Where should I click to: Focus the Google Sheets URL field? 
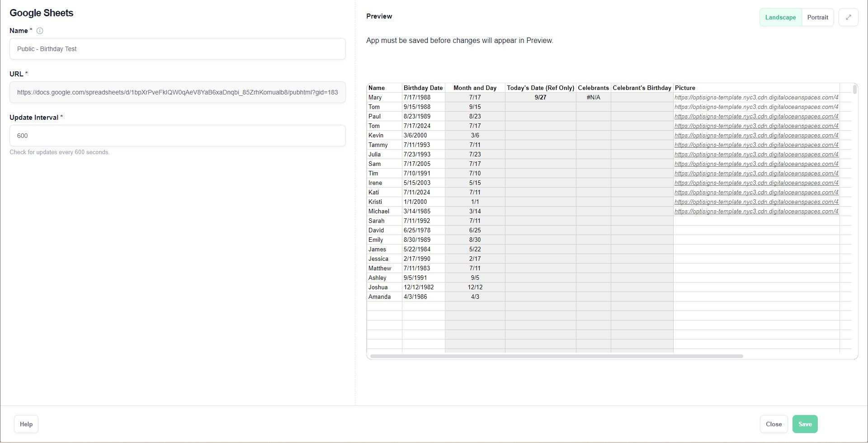[x=177, y=92]
